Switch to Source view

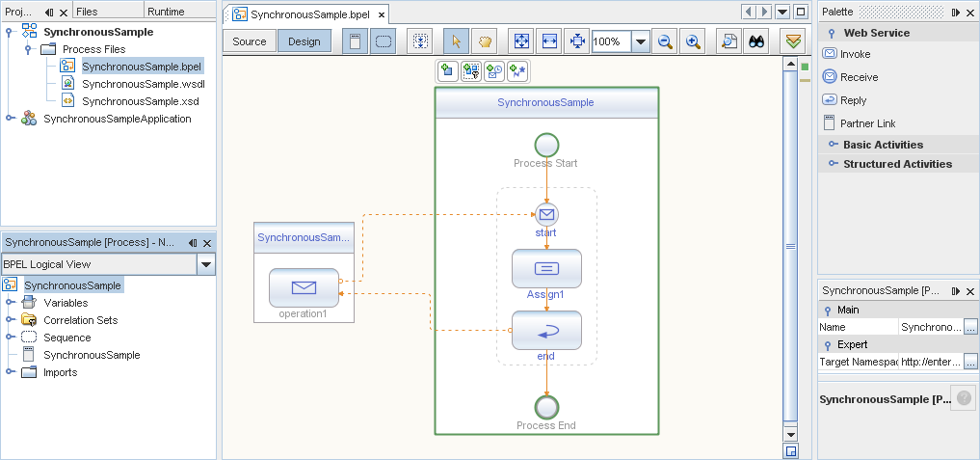pyautogui.click(x=250, y=41)
